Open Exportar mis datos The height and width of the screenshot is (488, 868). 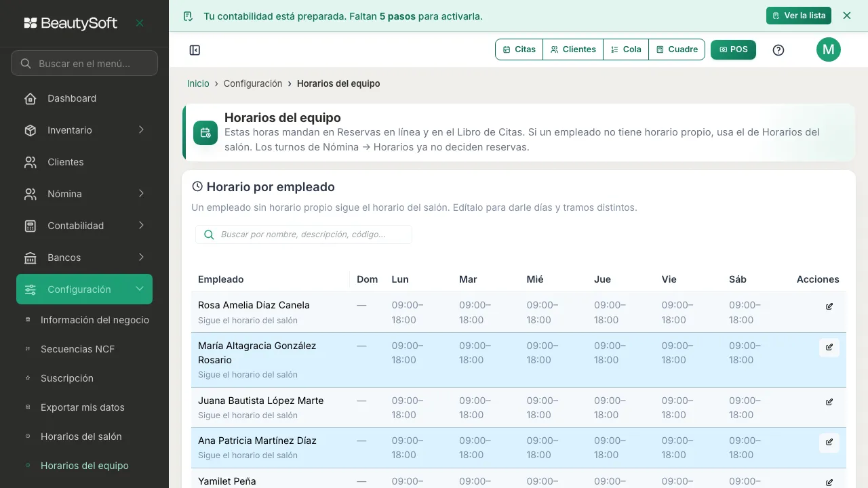pos(84,407)
